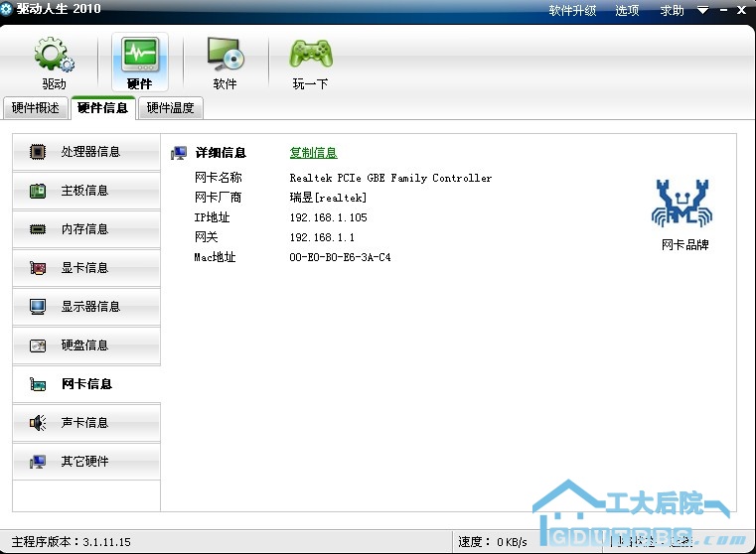Switch to the 硬件温度 tab
This screenshot has height=554, width=756.
(x=170, y=108)
